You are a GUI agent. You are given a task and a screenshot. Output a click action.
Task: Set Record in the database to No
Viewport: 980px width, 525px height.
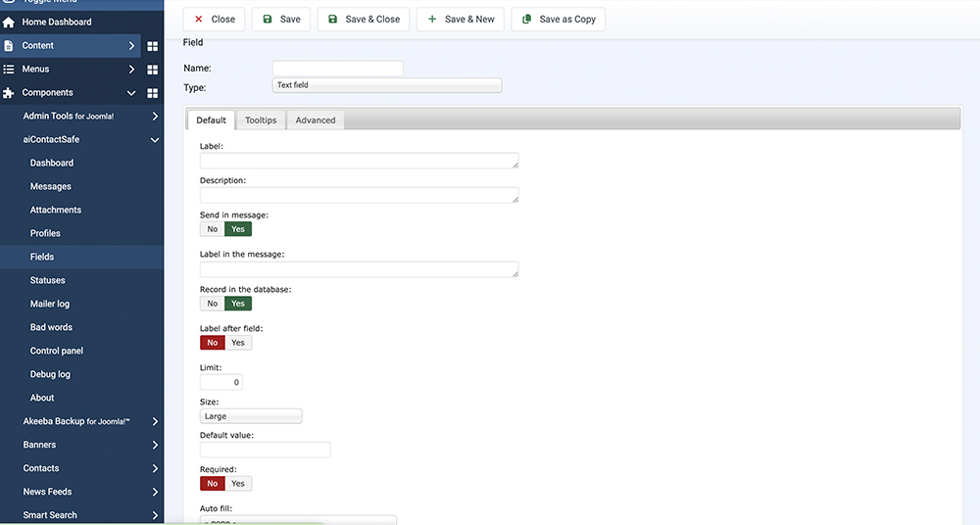pos(213,303)
